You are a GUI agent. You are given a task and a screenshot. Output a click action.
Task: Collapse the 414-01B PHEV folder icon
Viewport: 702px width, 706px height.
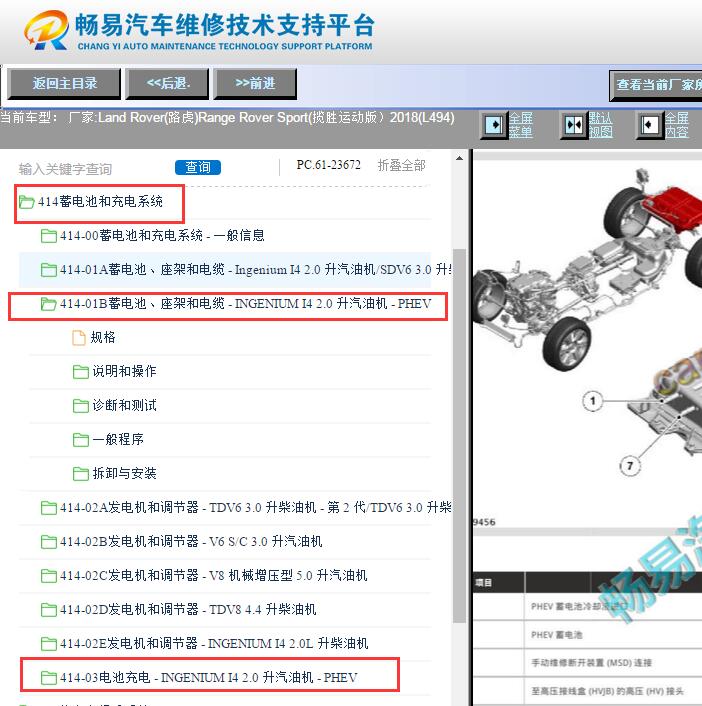(x=49, y=304)
